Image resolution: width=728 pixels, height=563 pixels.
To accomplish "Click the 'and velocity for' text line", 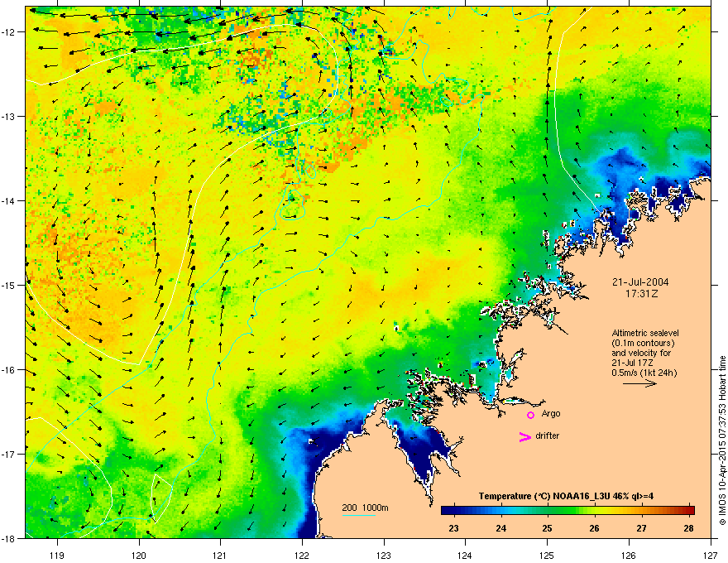I will click(x=641, y=353).
